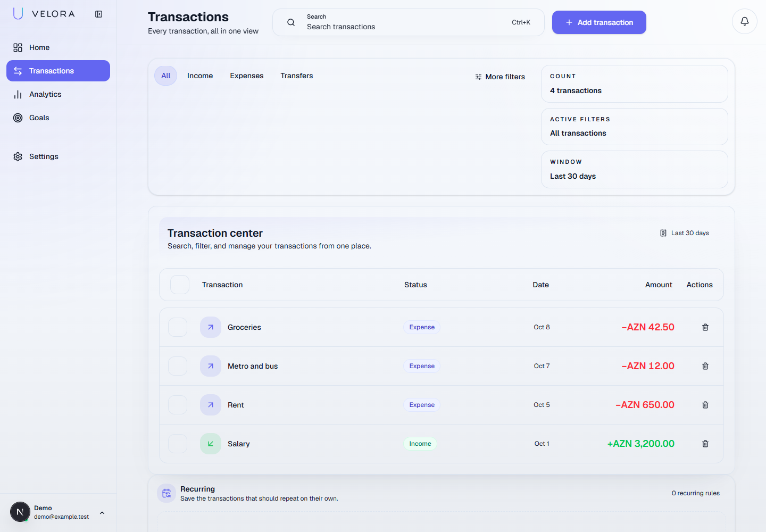This screenshot has height=532, width=766.
Task: Click the Income status badge on Salary
Action: pyautogui.click(x=420, y=444)
